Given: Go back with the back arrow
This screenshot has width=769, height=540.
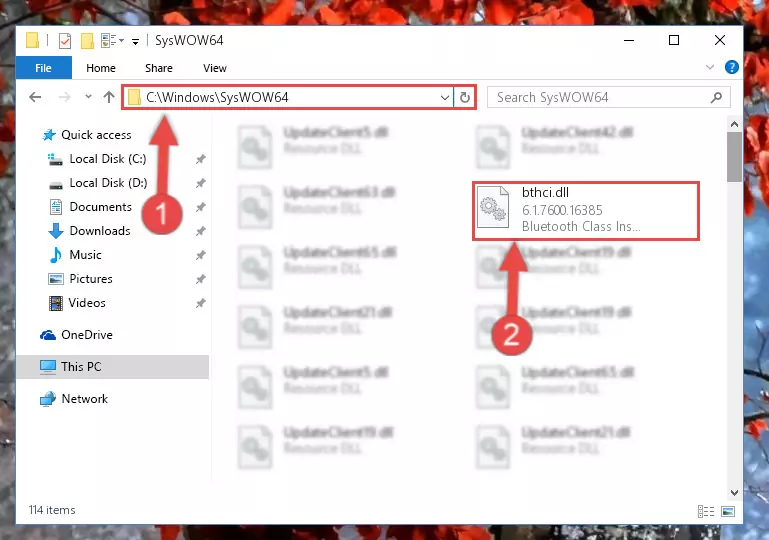Looking at the screenshot, I should pos(35,97).
